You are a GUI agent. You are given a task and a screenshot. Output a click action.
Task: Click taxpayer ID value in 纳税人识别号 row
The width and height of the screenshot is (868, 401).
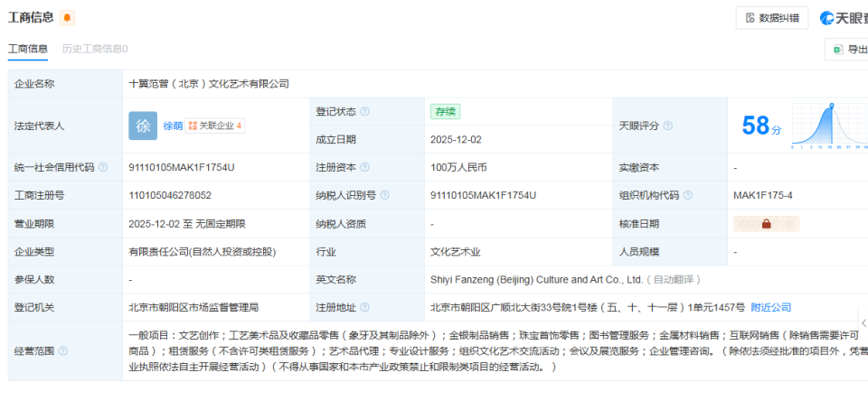pos(483,195)
